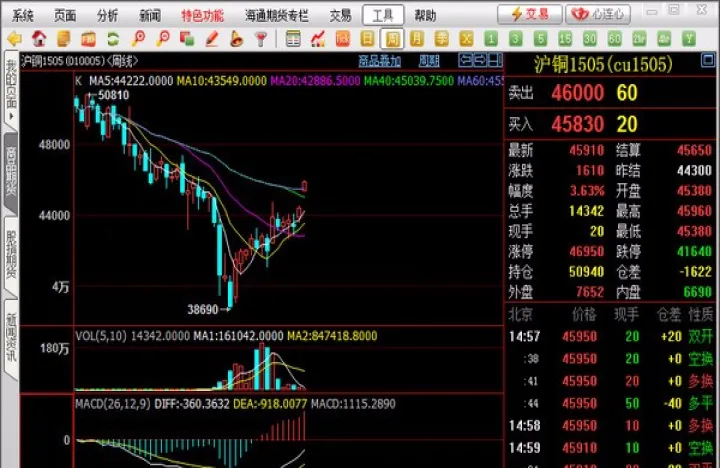Click the 交易 lightning button

pyautogui.click(x=530, y=14)
